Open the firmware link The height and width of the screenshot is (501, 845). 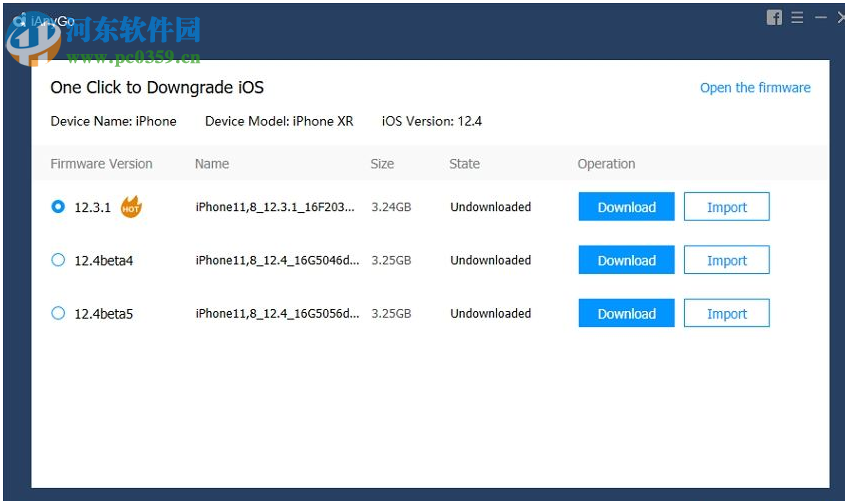coord(755,88)
